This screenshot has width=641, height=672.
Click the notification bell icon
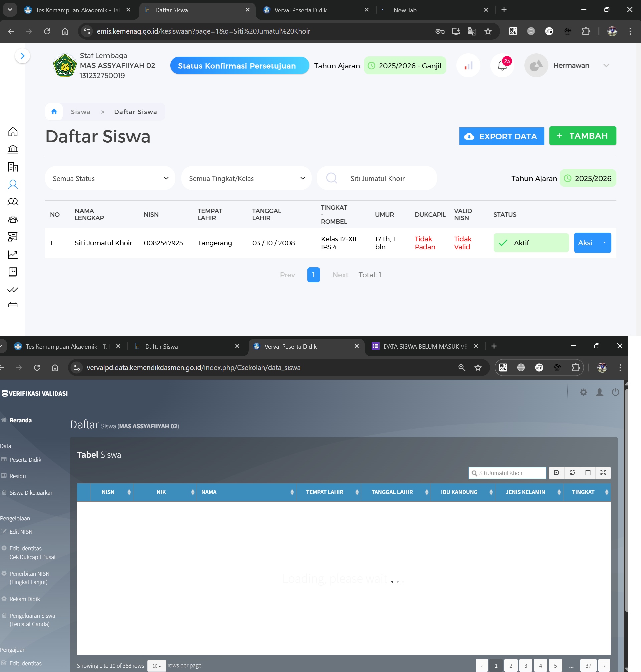(x=502, y=65)
